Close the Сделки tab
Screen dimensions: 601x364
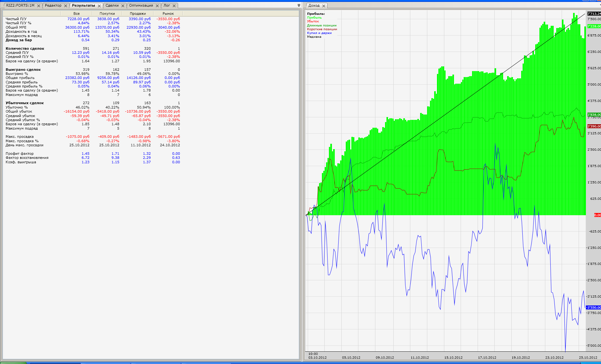(x=123, y=6)
